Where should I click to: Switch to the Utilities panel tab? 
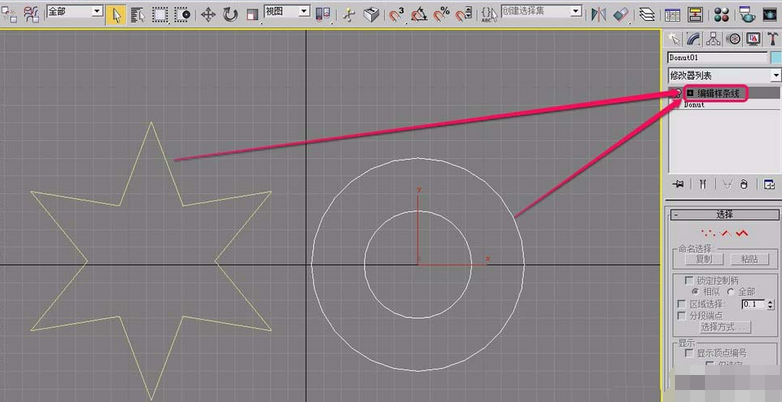click(x=772, y=39)
